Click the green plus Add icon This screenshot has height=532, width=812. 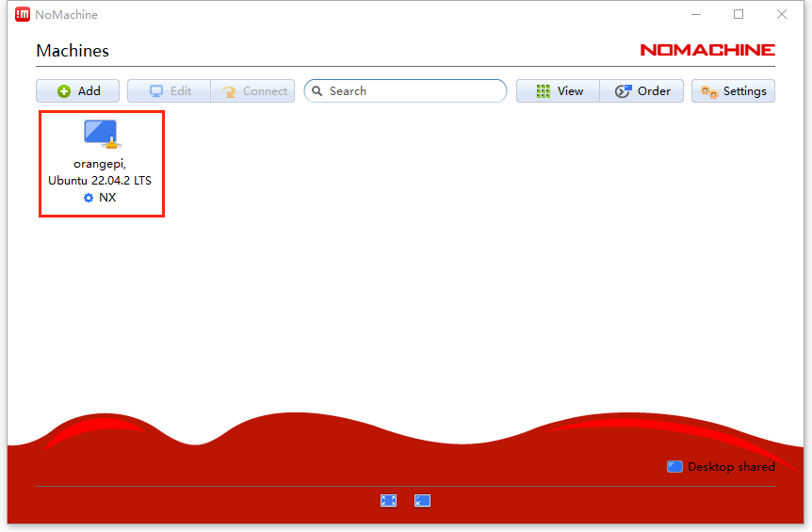64,91
